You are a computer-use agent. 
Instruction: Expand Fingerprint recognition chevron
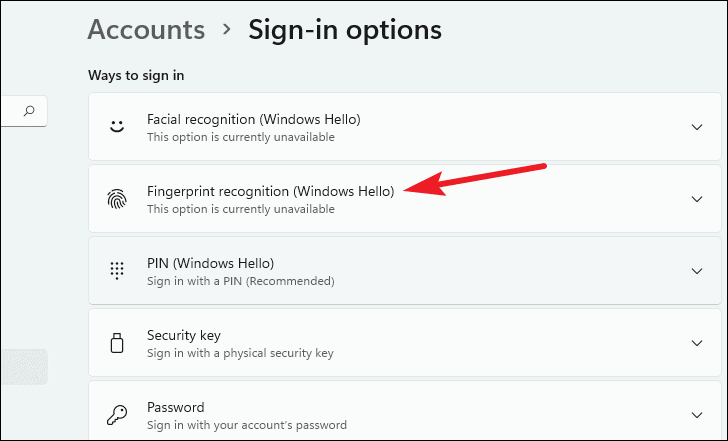click(697, 199)
